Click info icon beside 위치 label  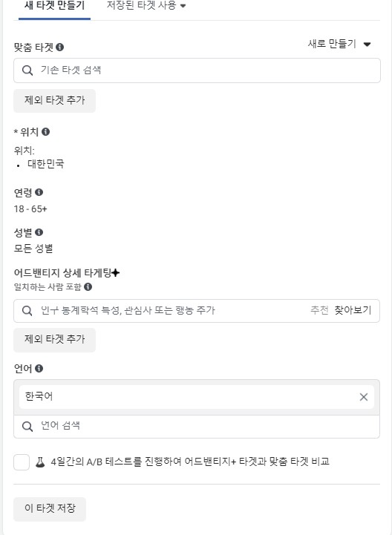45,131
